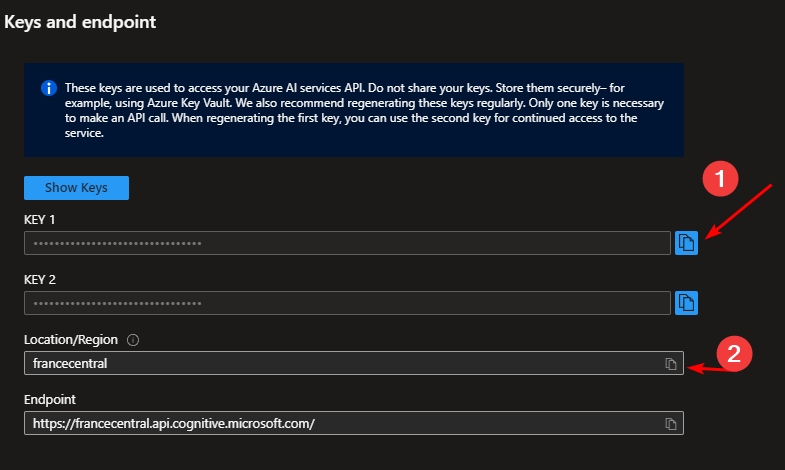Click the KEY 2 label

click(x=42, y=279)
